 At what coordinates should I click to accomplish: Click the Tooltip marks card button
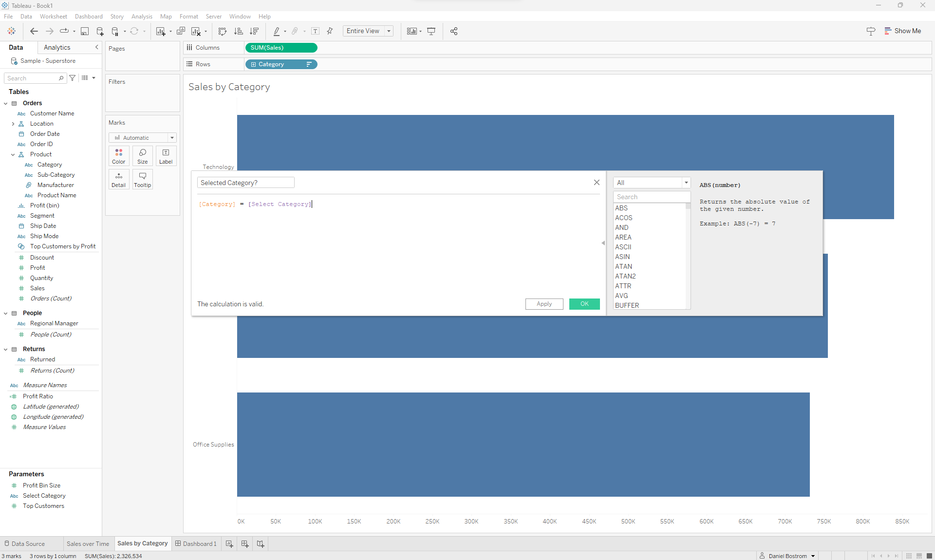tap(142, 179)
